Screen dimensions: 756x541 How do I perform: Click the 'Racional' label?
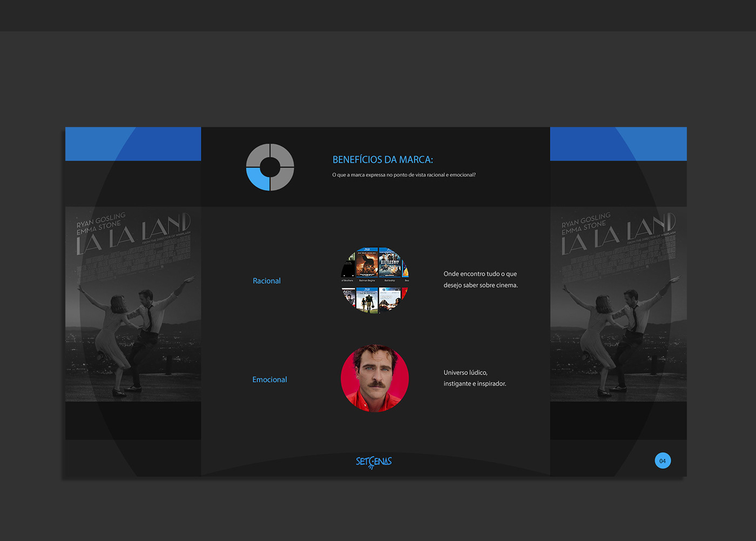pos(267,280)
